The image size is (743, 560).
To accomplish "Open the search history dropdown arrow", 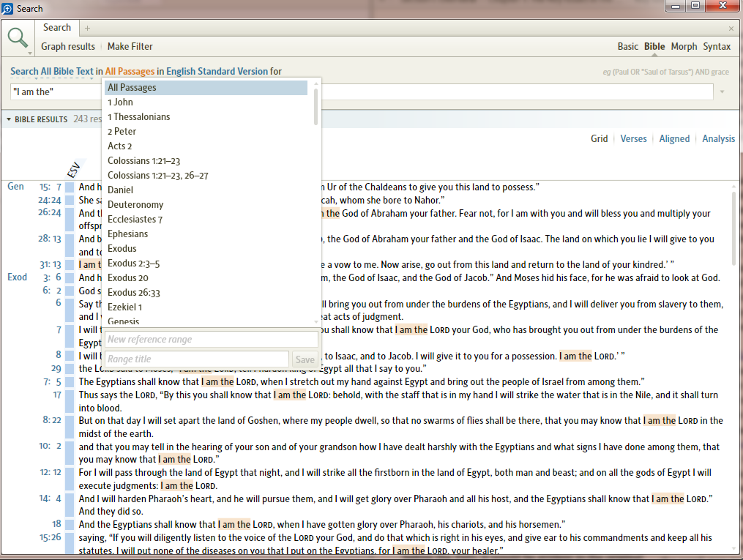I will [x=723, y=92].
